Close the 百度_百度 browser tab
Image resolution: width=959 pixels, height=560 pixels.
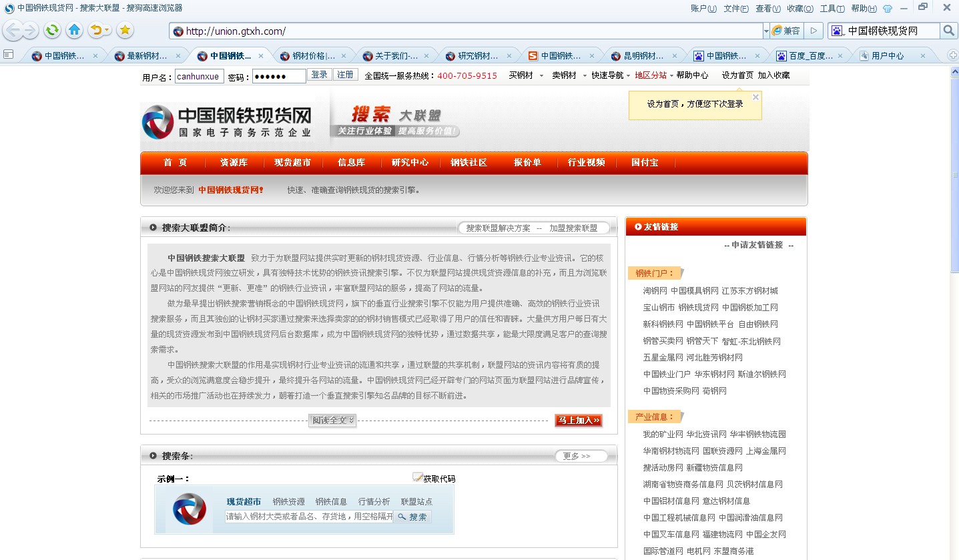click(840, 56)
